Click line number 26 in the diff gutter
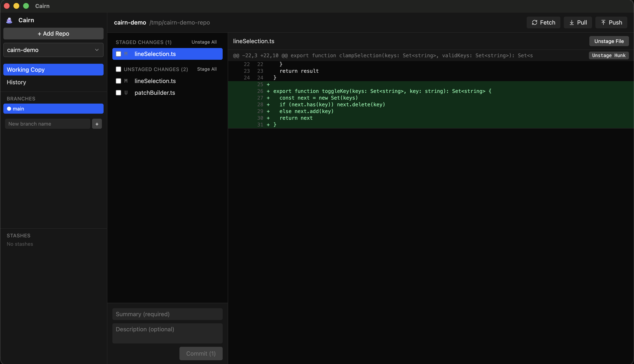The height and width of the screenshot is (364, 634). (x=260, y=91)
